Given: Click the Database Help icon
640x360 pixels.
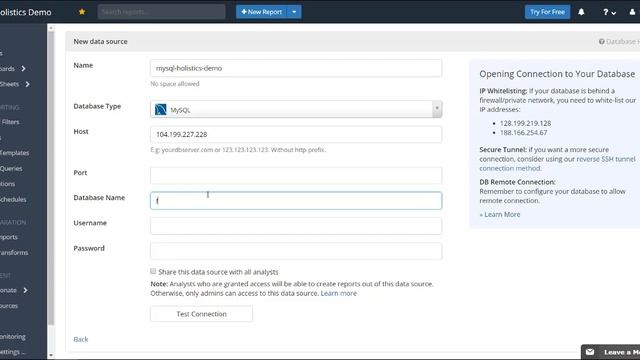Looking at the screenshot, I should coord(602,42).
